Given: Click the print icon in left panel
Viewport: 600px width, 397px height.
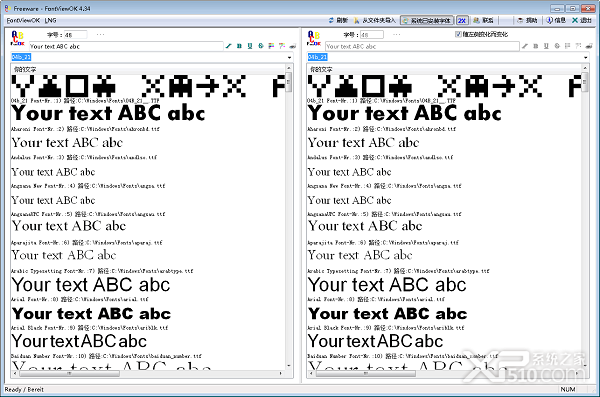Looking at the screenshot, I should coord(293,46).
